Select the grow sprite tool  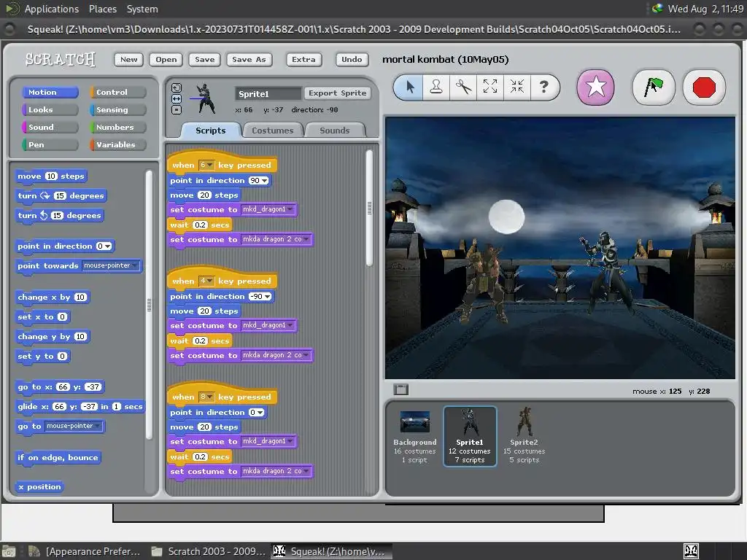489,87
